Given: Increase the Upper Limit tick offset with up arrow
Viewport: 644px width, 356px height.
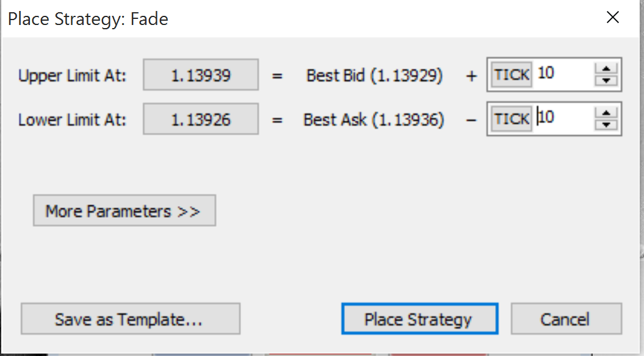Looking at the screenshot, I should coord(606,69).
